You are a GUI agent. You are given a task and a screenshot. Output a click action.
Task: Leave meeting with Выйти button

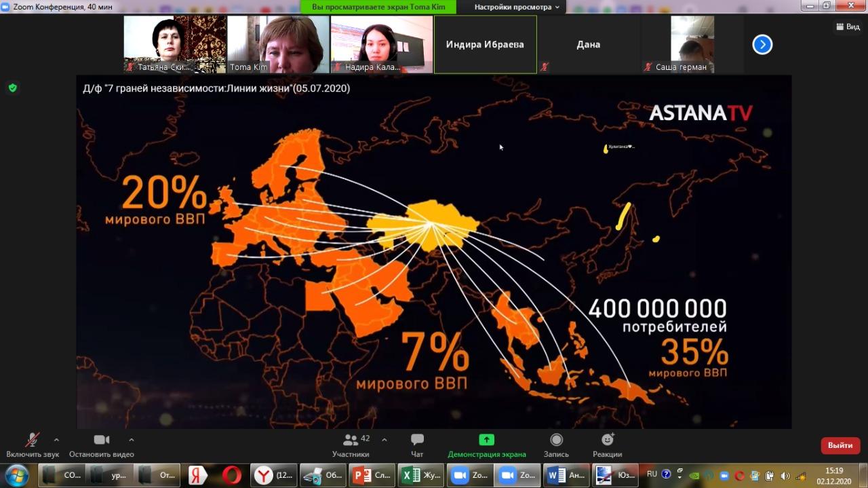click(840, 445)
